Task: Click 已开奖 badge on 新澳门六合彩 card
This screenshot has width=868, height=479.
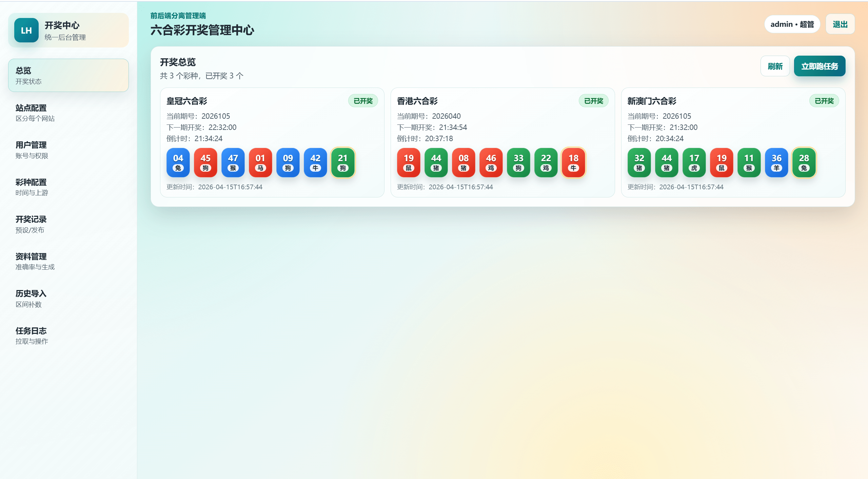Action: coord(824,101)
